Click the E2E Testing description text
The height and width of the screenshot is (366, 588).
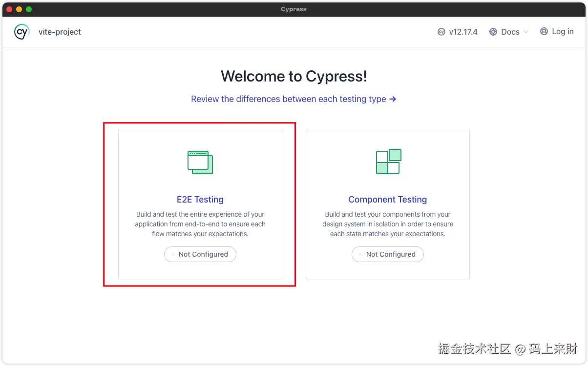tap(200, 224)
